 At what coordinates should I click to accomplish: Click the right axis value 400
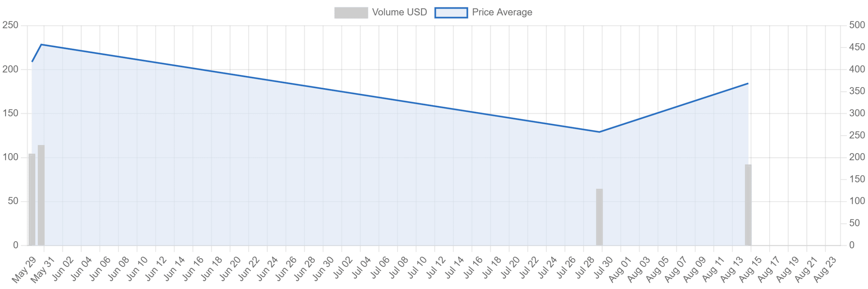click(x=857, y=69)
